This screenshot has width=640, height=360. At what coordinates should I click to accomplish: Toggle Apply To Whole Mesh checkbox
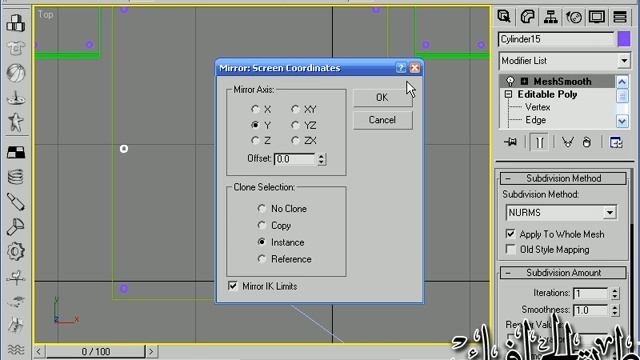(x=510, y=234)
